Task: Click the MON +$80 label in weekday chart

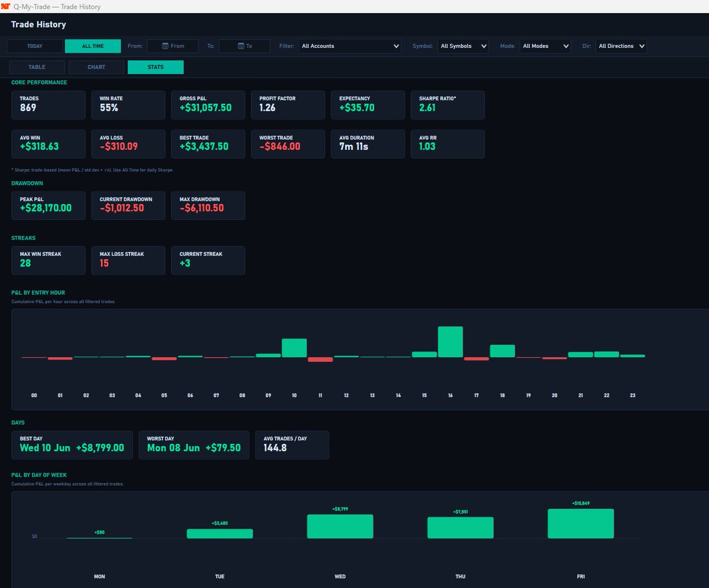Action: [99, 533]
